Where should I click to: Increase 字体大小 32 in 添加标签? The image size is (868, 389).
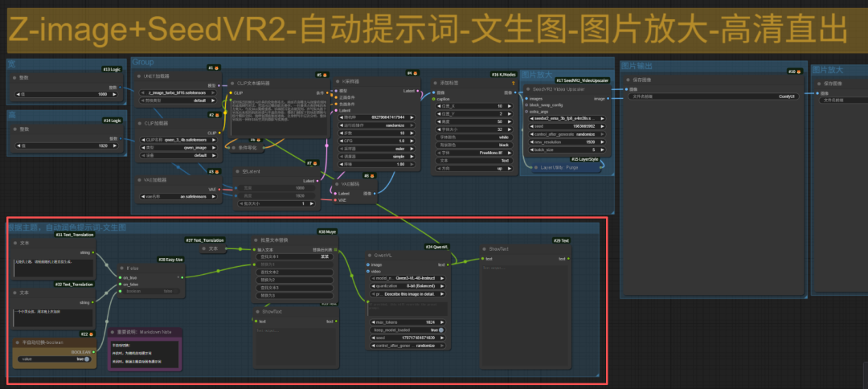tap(509, 129)
